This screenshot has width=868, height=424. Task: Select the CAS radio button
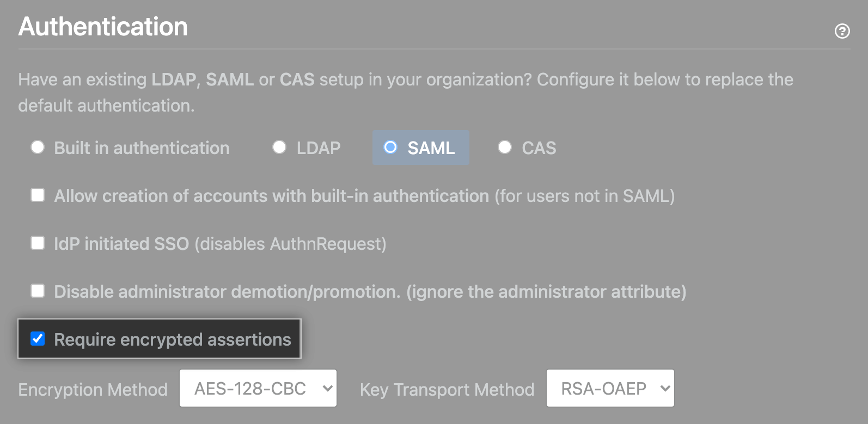tap(505, 147)
